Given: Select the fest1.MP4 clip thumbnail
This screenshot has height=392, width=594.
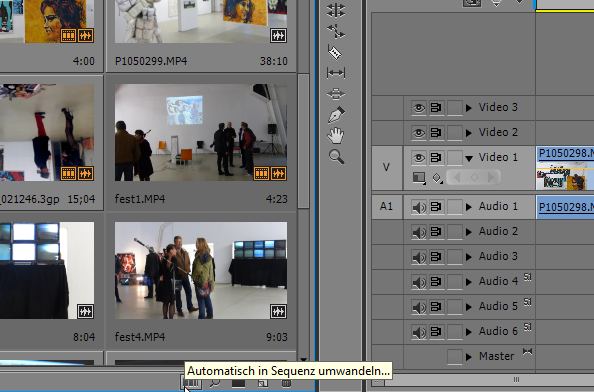Looking at the screenshot, I should point(201,133).
